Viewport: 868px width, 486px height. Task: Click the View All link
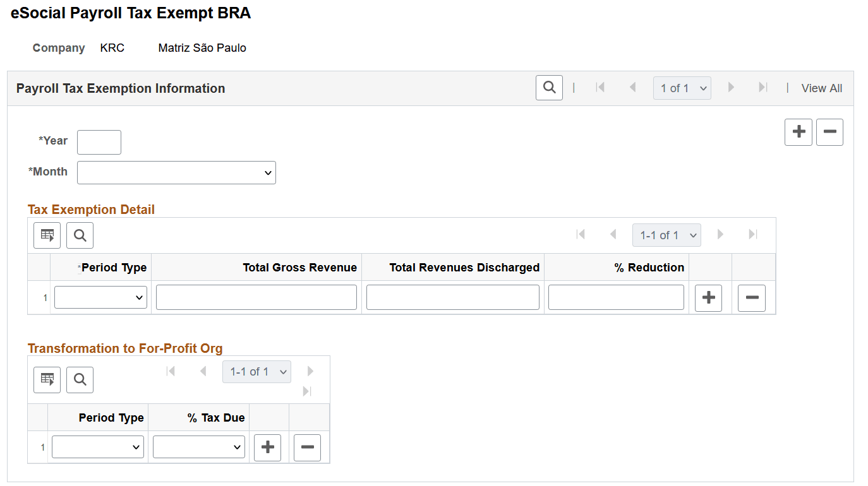(x=821, y=88)
